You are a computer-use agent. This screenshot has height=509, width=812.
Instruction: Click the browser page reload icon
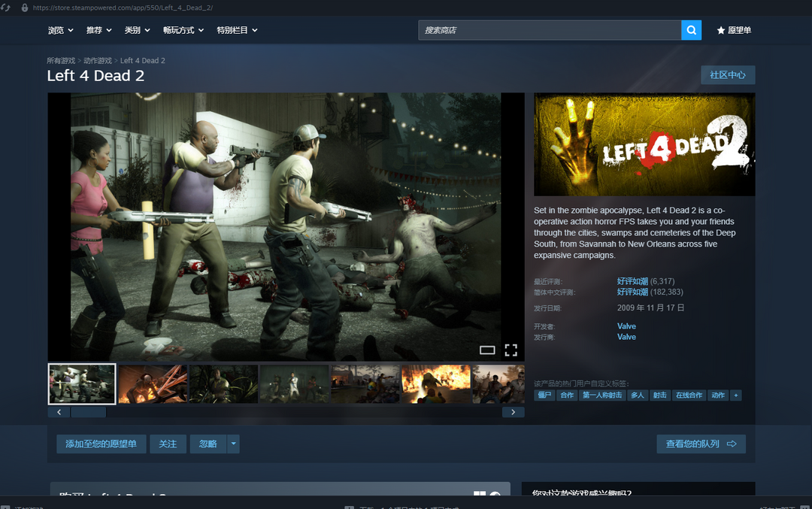(6, 8)
